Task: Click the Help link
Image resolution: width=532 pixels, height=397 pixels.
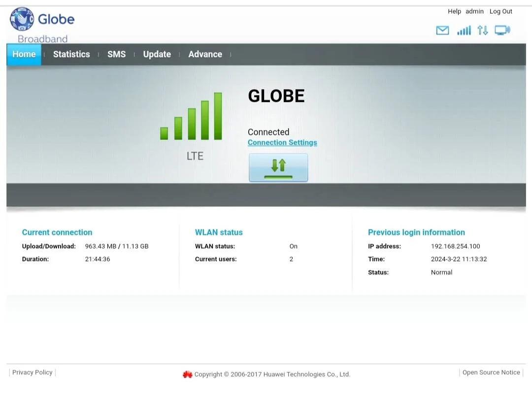Action: (x=454, y=11)
